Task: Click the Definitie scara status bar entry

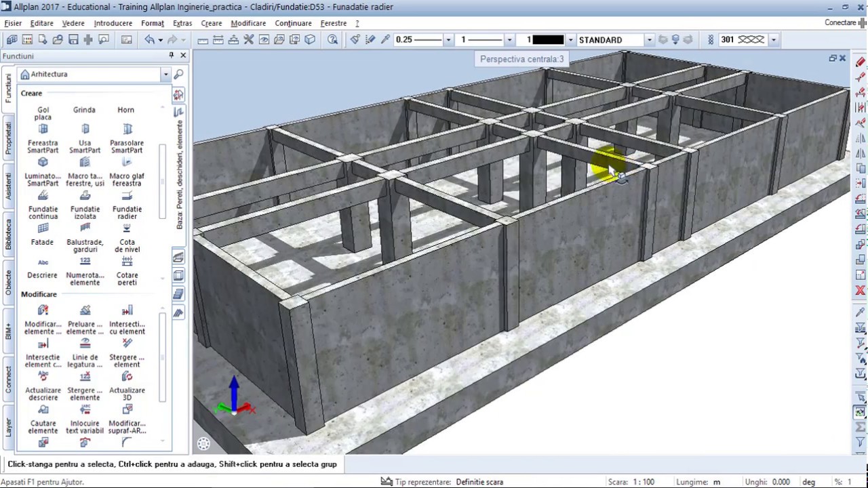Action: tap(479, 482)
